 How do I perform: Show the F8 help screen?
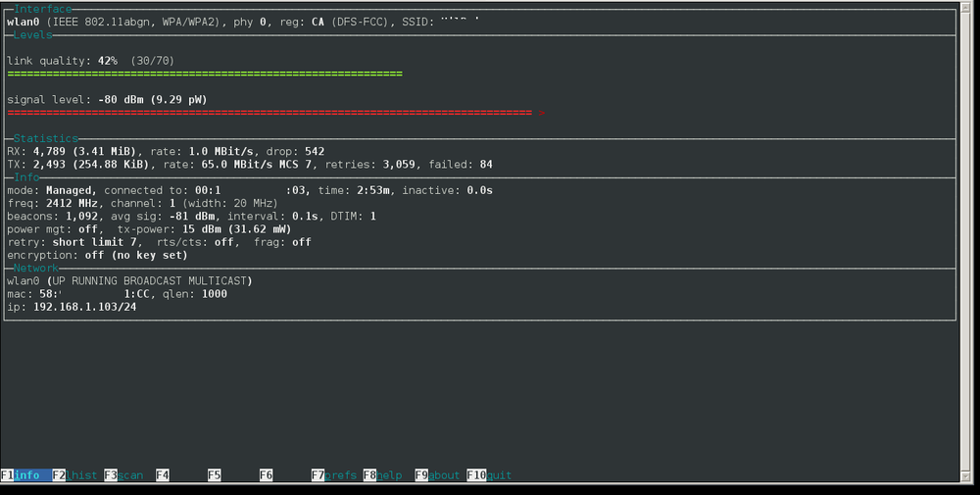pos(383,475)
